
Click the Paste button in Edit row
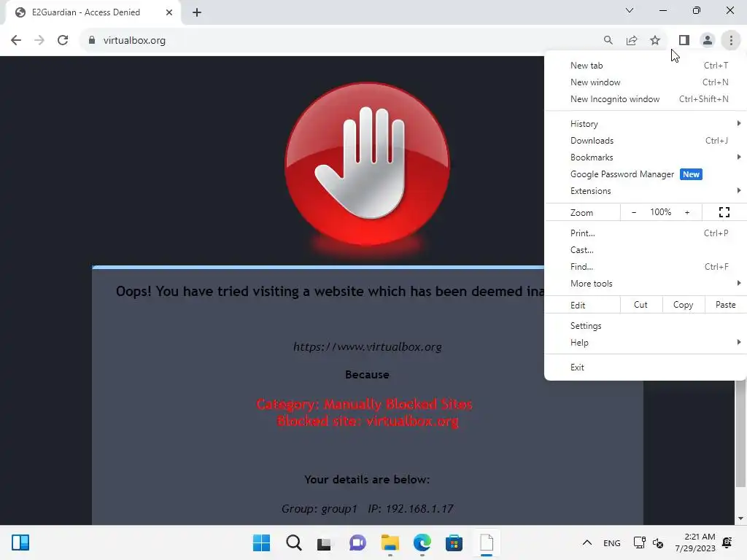[726, 305]
